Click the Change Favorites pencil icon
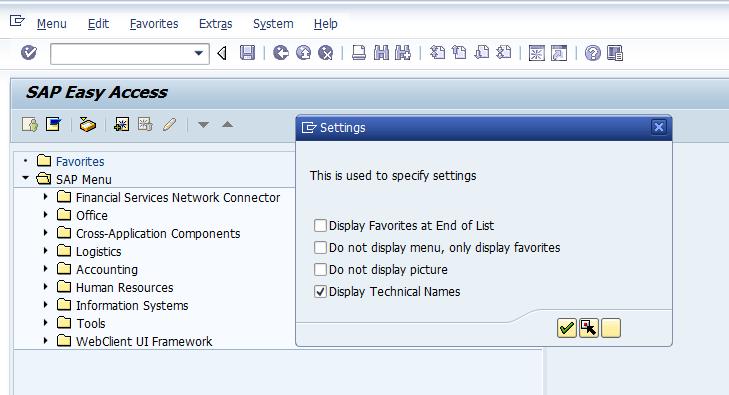729x395 pixels. click(169, 125)
